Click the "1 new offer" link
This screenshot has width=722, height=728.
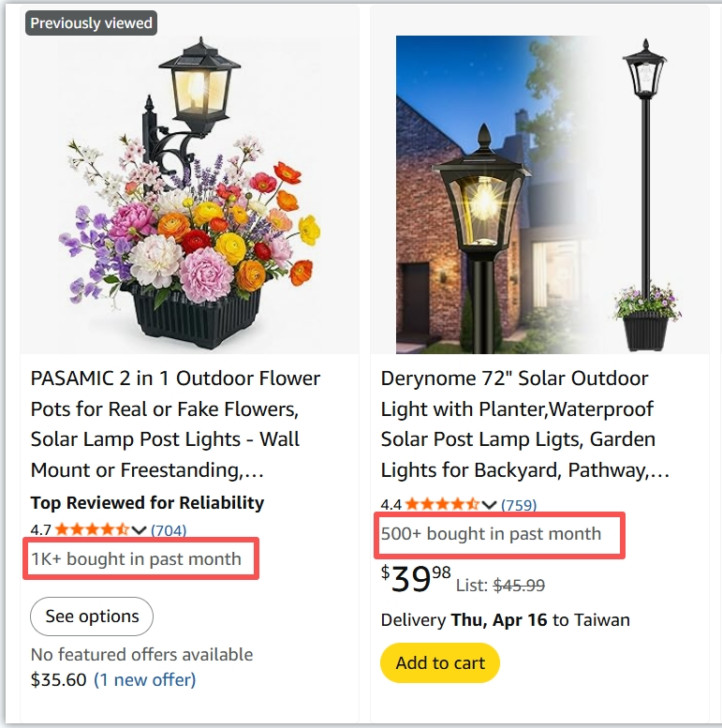pos(144,679)
